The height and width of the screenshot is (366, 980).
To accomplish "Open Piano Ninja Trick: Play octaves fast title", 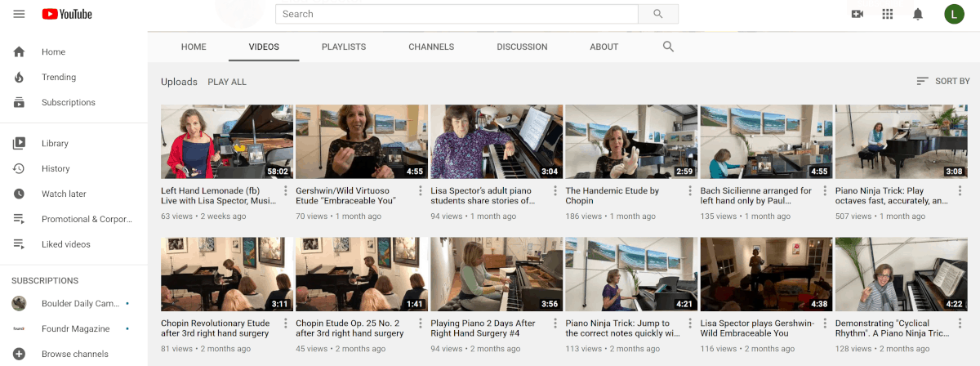I will point(891,196).
